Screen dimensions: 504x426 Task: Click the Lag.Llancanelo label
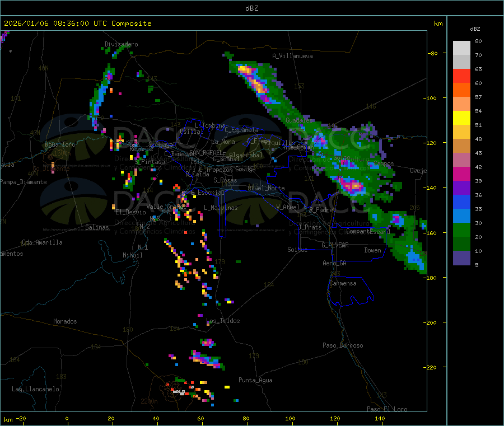[x=35, y=389]
